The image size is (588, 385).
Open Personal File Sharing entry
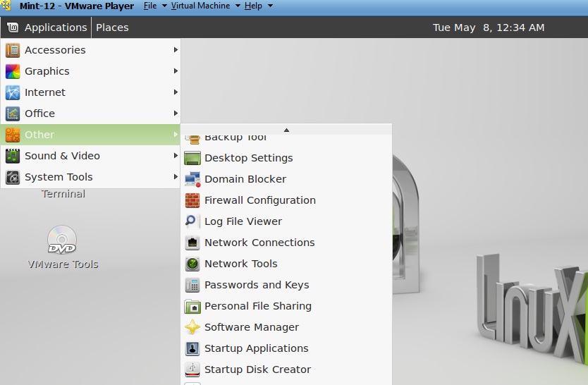click(x=286, y=306)
